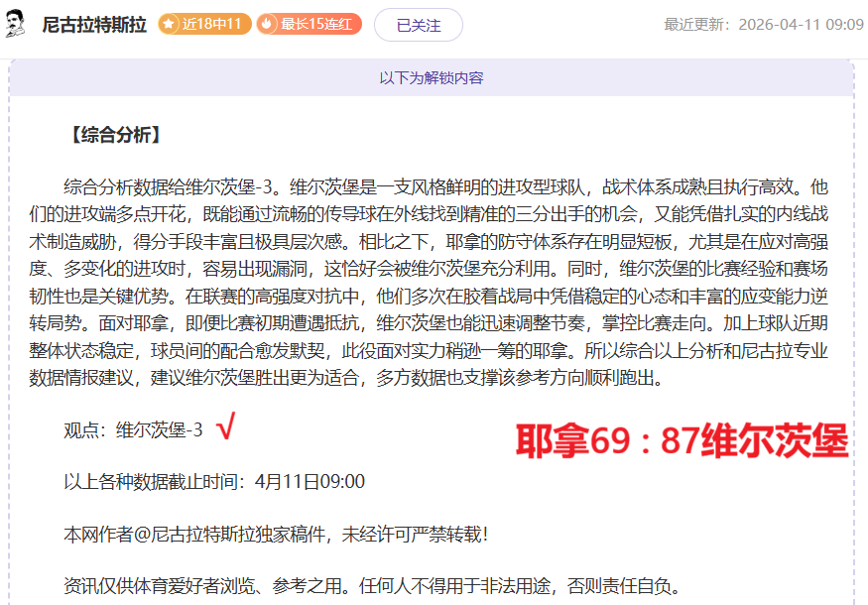Click the 【综合分析】 section heading
Viewport: 868px width, 605px height.
click(114, 135)
